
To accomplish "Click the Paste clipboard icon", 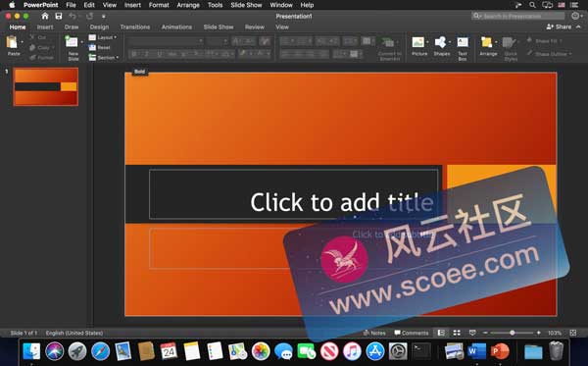I will coord(12,42).
